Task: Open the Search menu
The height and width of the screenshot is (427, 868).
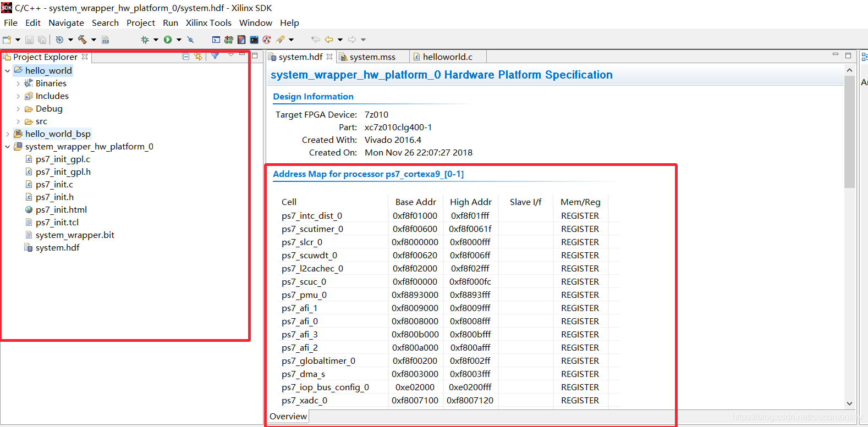Action: tap(105, 23)
